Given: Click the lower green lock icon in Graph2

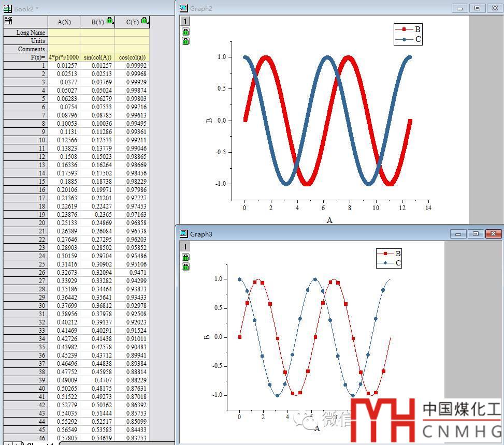Looking at the screenshot, I should tap(185, 41).
